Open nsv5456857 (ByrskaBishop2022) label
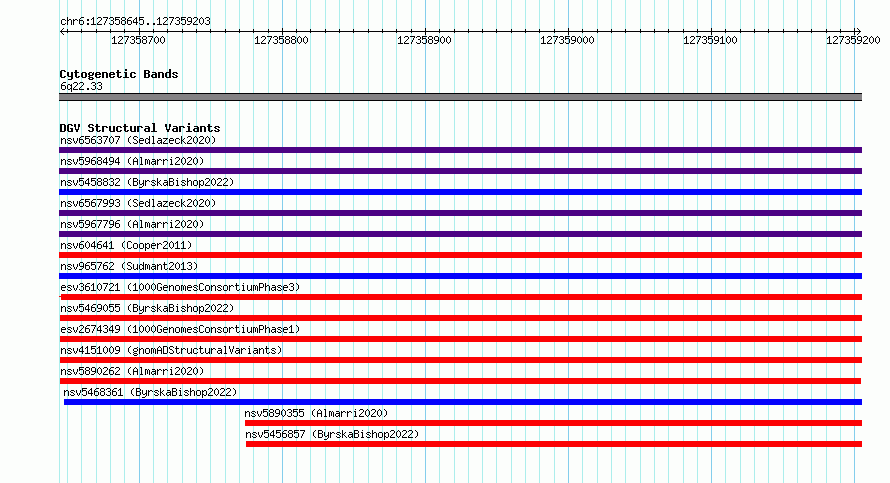890x483 pixels. tap(332, 434)
